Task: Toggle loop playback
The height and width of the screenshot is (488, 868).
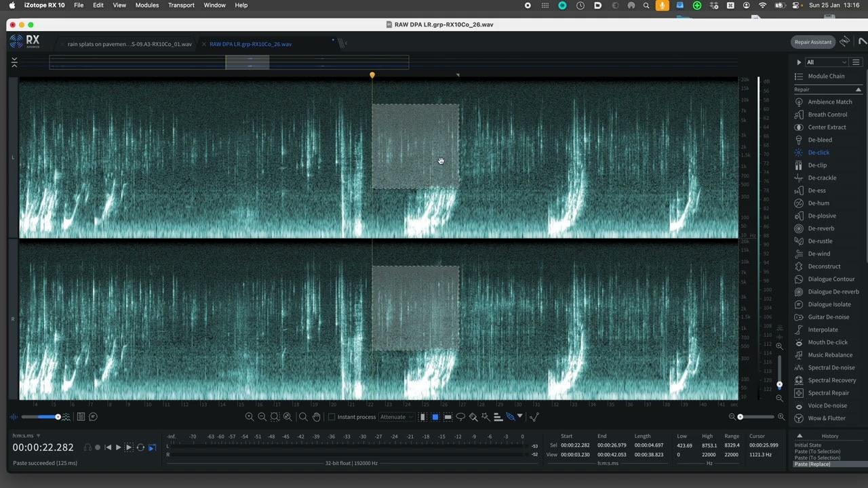Action: (140, 447)
